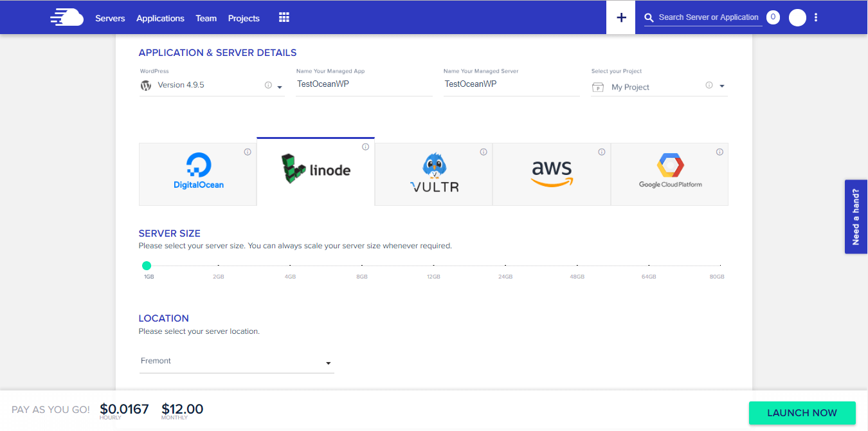Open the three-dot account menu
The image size is (868, 431).
coord(816,17)
